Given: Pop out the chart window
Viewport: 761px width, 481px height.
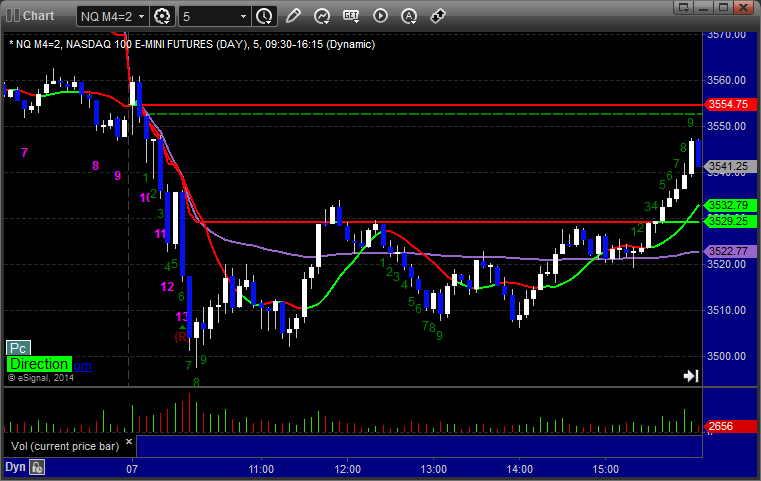Looking at the screenshot, I should tap(684, 7).
